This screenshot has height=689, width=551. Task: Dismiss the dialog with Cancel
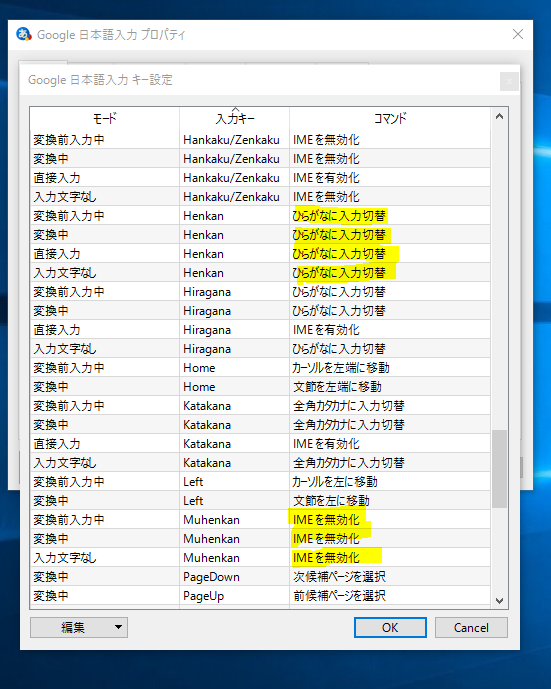(x=471, y=627)
